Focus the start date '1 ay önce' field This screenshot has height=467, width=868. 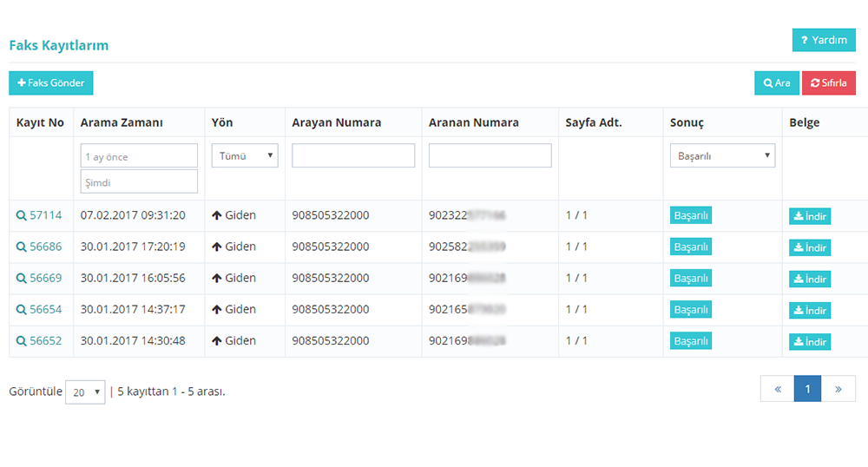(139, 156)
